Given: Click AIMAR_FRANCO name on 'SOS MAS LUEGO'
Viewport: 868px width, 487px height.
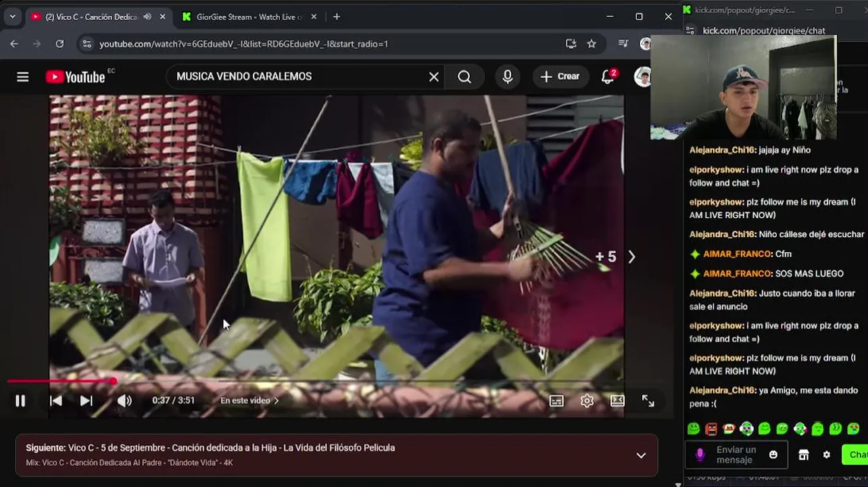Looking at the screenshot, I should [738, 274].
